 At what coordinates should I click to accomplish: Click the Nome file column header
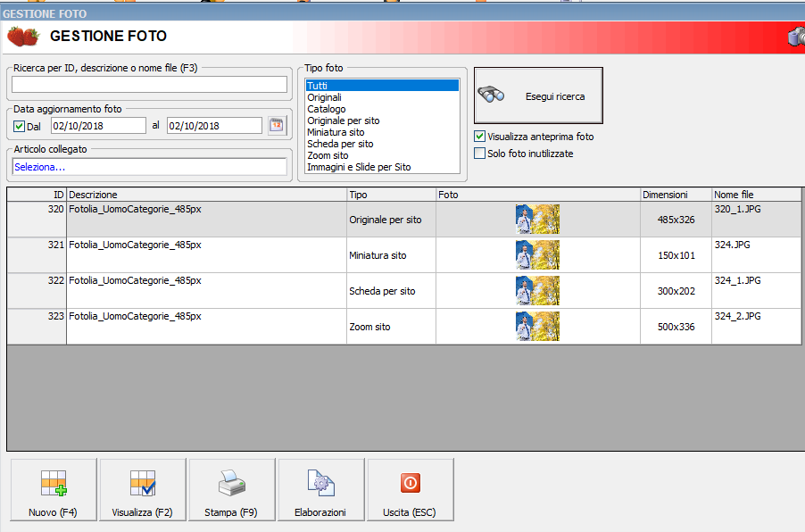click(756, 195)
